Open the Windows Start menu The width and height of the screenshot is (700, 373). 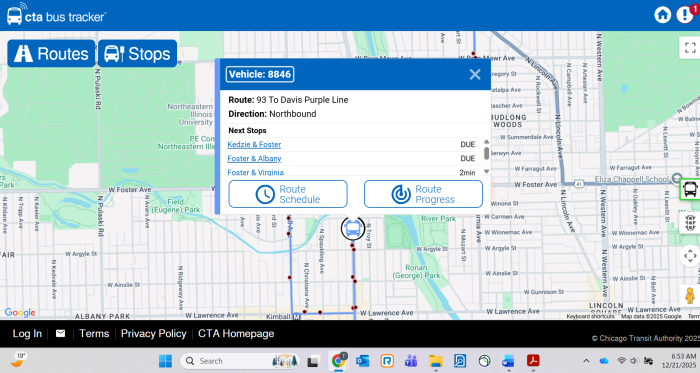[x=165, y=361]
